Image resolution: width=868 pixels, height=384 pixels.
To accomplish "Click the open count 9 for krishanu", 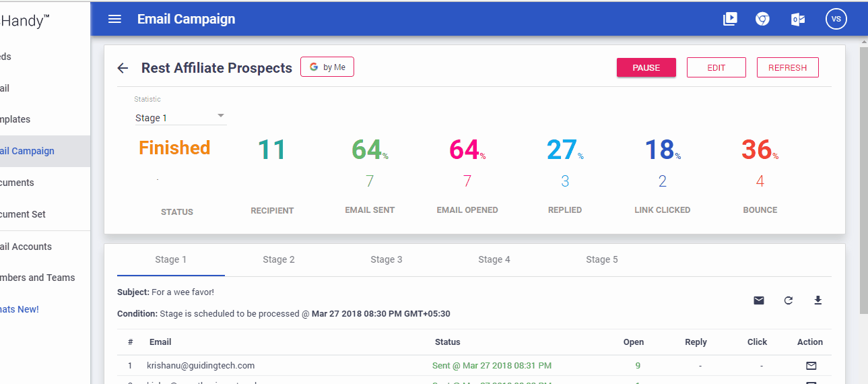I will click(638, 366).
